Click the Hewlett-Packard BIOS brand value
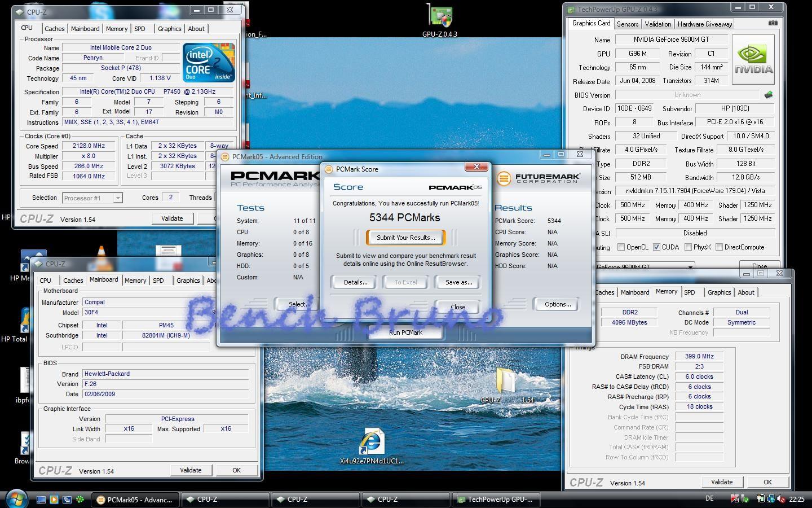 tap(165, 374)
